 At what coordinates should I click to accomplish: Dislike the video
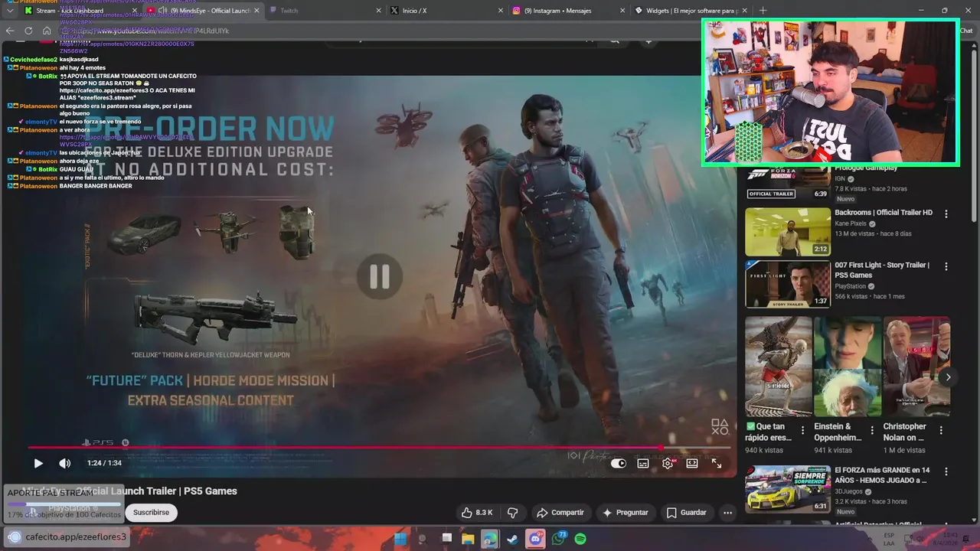[513, 513]
